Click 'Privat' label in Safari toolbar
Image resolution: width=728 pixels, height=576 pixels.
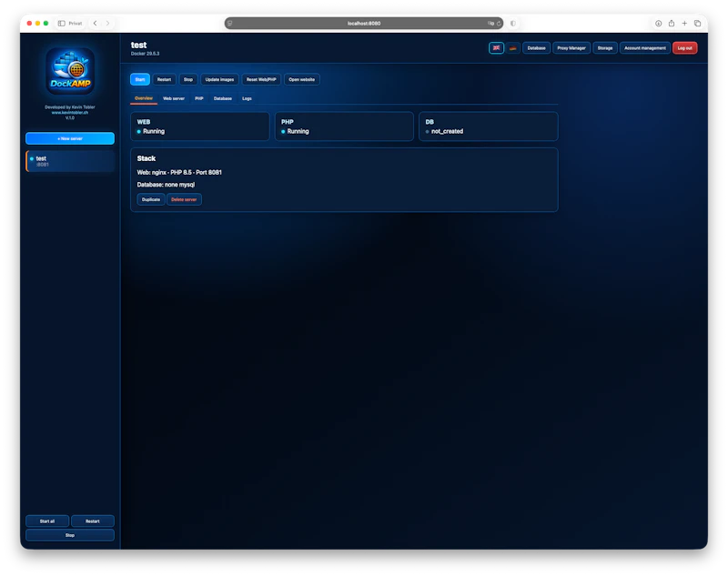(76, 24)
